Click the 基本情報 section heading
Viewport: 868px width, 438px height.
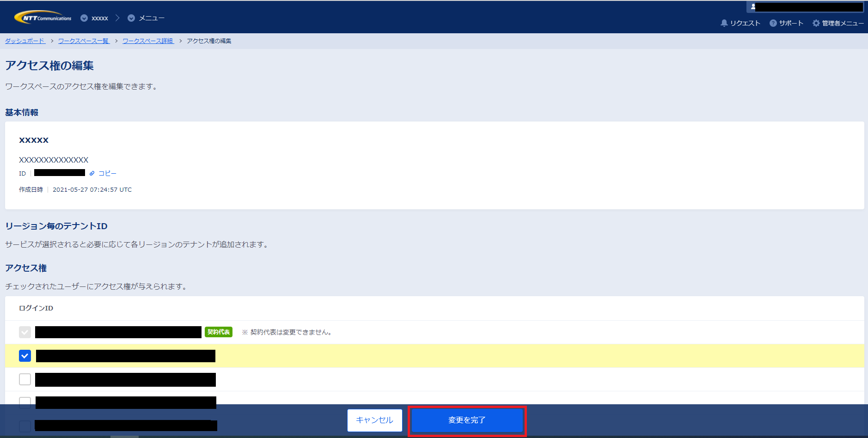[x=22, y=112]
